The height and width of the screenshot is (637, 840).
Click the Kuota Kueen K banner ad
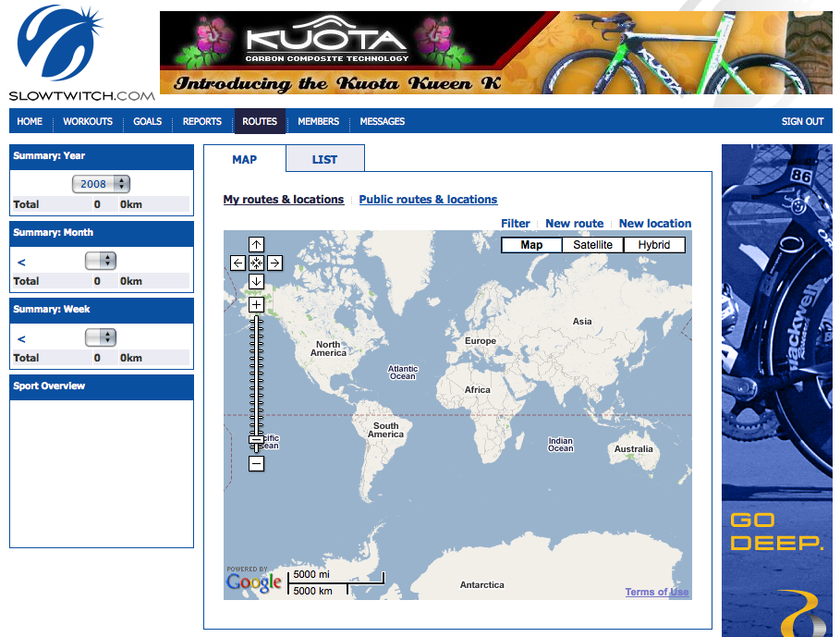pyautogui.click(x=495, y=53)
